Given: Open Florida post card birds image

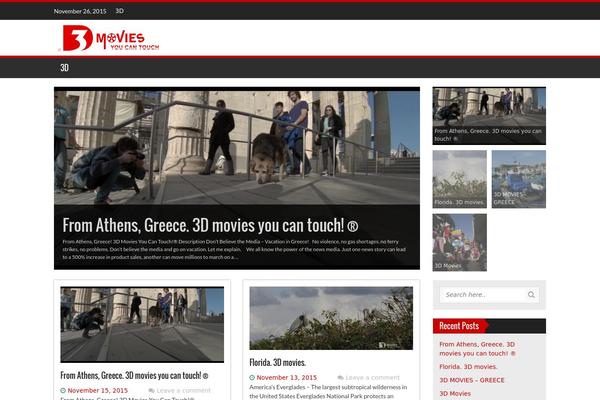Looking at the screenshot, I should point(331,318).
